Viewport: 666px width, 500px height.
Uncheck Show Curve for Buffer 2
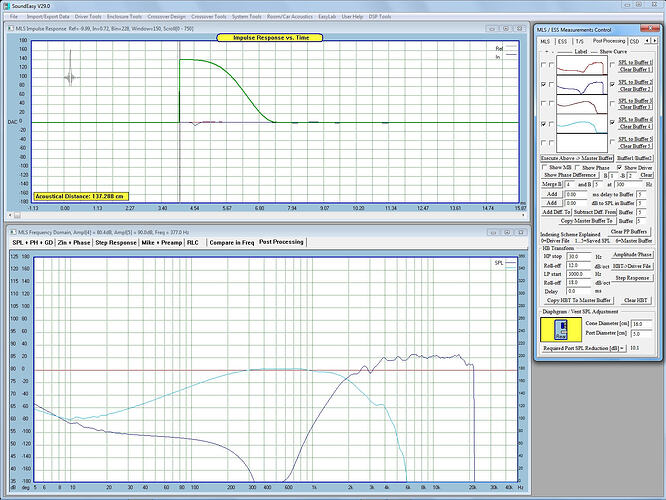click(612, 85)
